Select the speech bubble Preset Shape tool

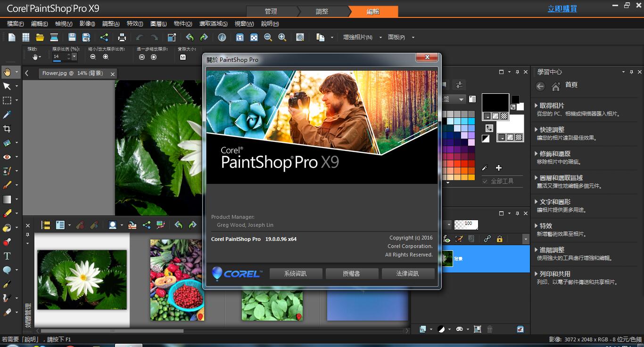(7, 270)
